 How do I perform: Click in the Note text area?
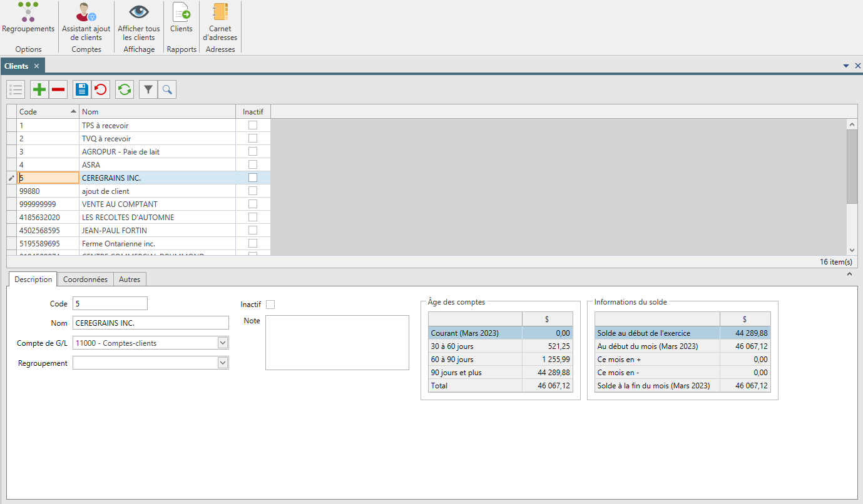(x=337, y=343)
